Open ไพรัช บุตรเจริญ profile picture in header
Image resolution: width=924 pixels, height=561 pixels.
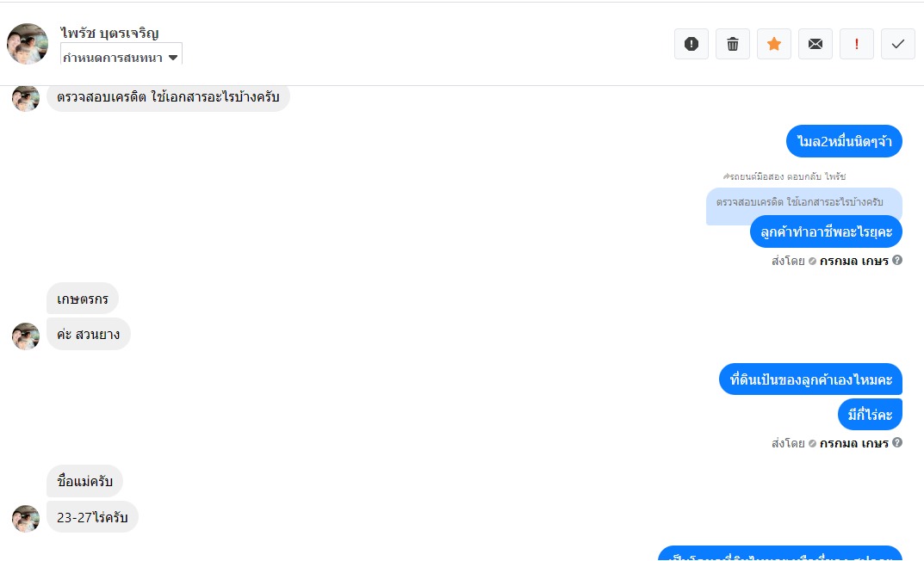point(27,44)
